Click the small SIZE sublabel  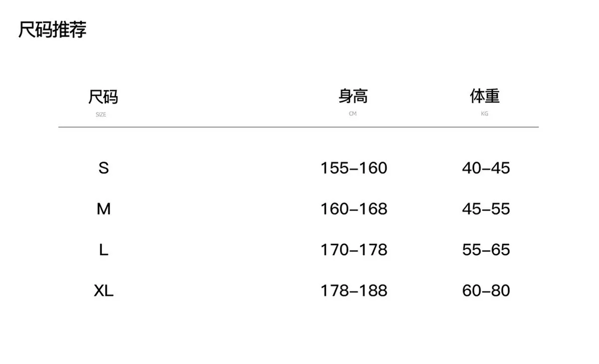(101, 115)
